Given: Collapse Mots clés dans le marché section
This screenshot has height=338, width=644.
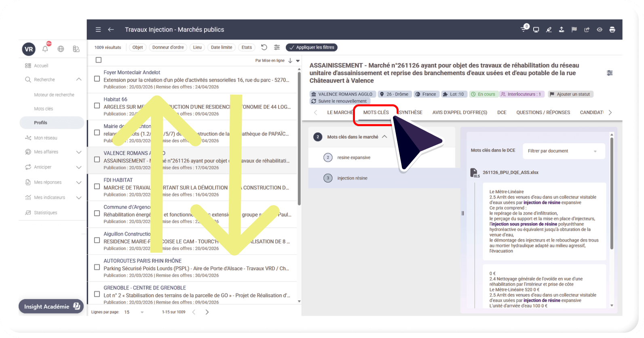Looking at the screenshot, I should pos(384,137).
